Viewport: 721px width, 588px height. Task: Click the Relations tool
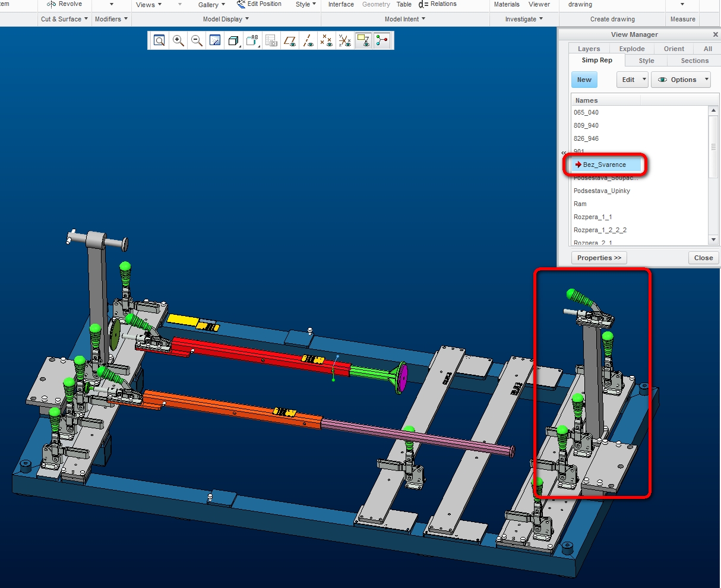(438, 4)
